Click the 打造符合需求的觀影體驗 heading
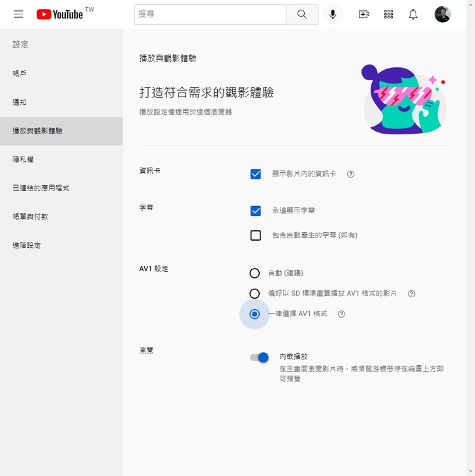This screenshot has width=475, height=476. (x=207, y=93)
